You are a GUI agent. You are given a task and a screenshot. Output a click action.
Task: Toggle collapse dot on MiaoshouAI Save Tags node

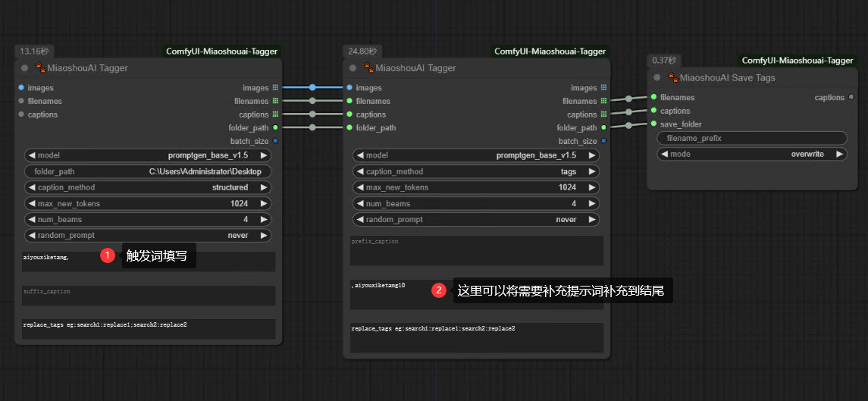point(656,77)
